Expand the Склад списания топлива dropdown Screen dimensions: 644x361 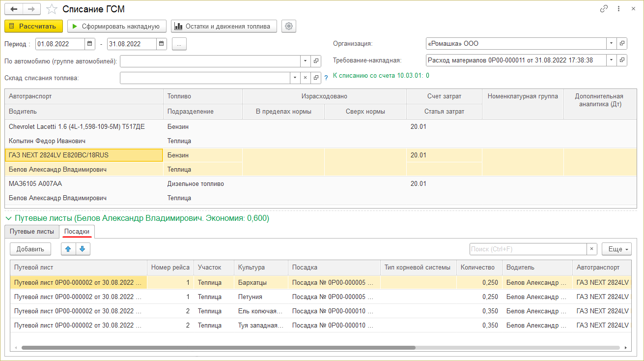[x=295, y=78]
